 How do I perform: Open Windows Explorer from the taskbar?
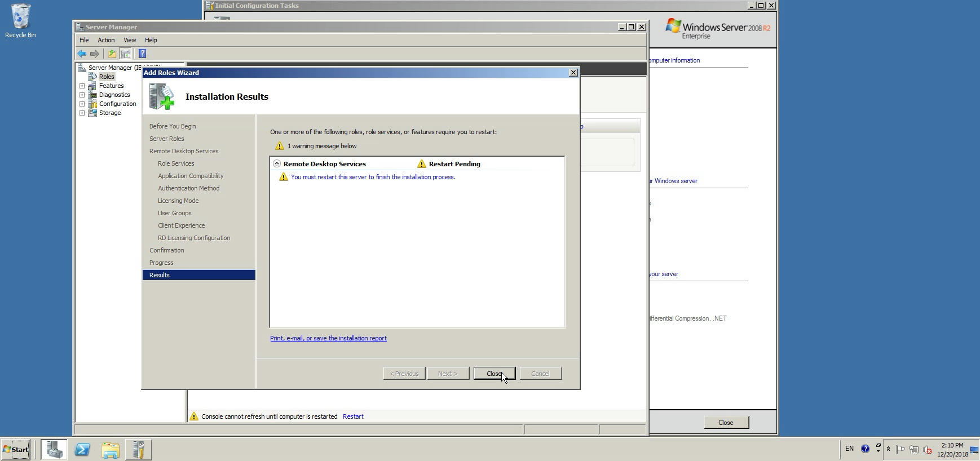(x=111, y=450)
